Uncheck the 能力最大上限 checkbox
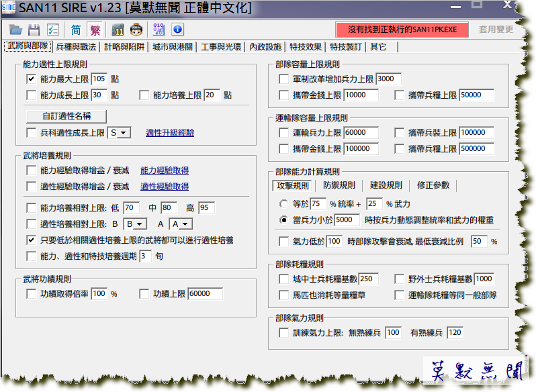This screenshot has height=392, width=536. 31,79
